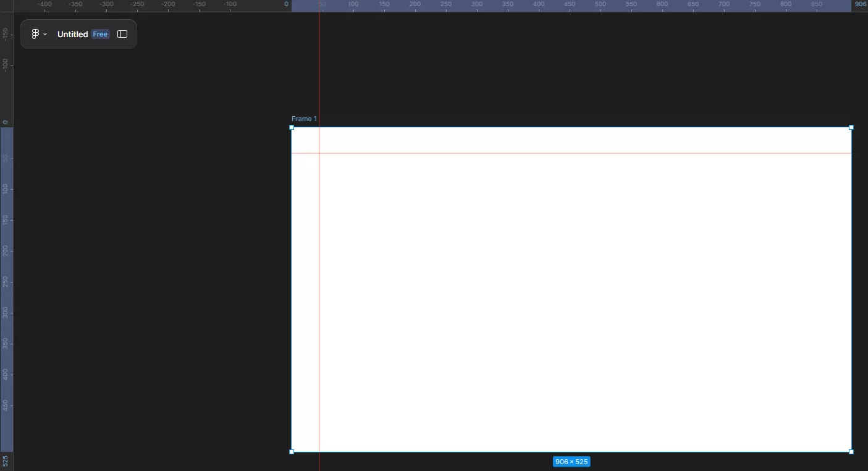Select the Frame 1 label
Screen dimensions: 868x471
tap(304, 119)
